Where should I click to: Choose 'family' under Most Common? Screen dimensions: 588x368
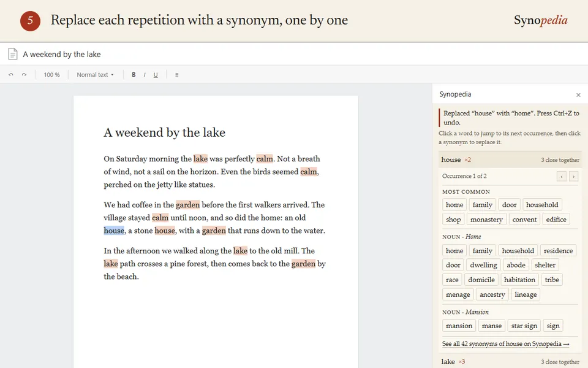point(482,205)
